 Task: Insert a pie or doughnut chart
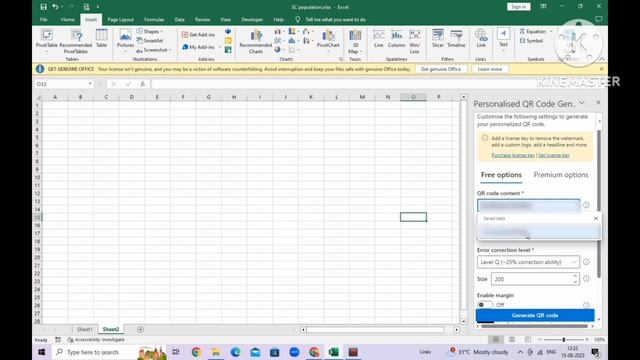point(279,50)
